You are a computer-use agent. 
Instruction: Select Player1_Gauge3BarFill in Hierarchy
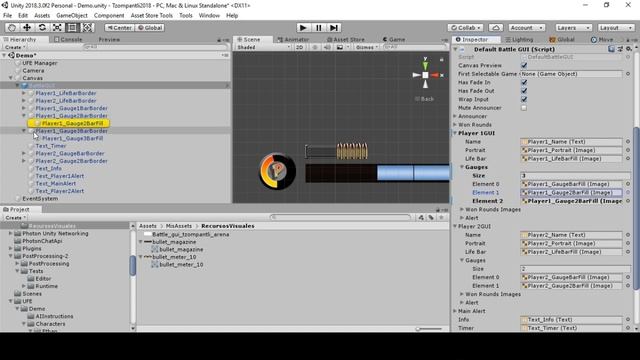click(x=72, y=138)
